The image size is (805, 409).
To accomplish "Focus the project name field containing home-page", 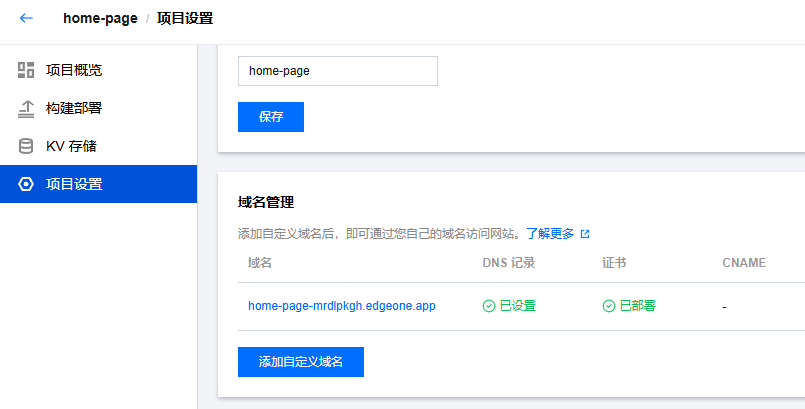I will coord(337,71).
